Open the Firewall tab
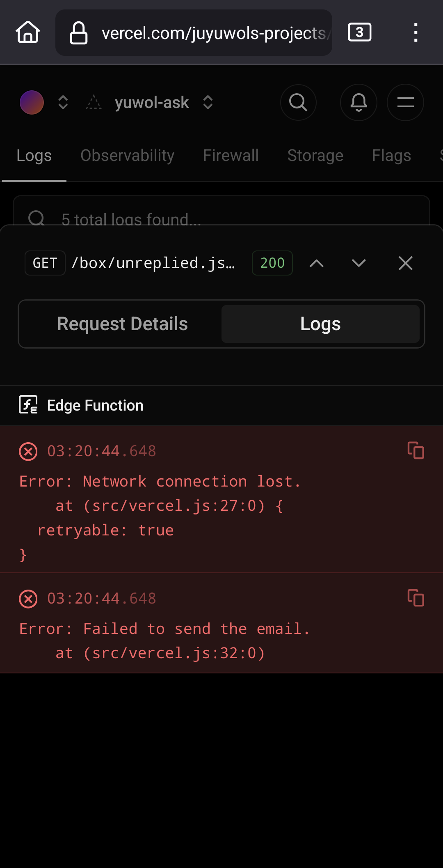443x868 pixels. (x=231, y=156)
